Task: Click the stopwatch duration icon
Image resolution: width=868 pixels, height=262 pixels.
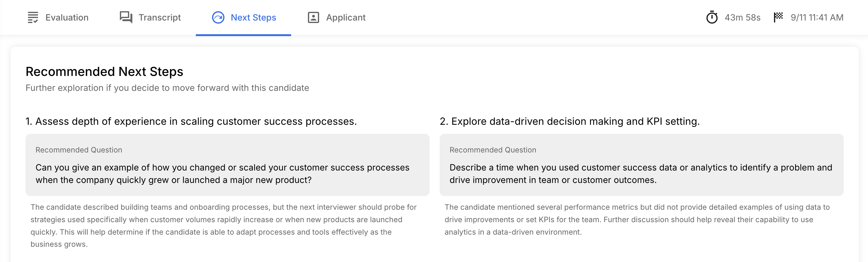Action: point(712,17)
